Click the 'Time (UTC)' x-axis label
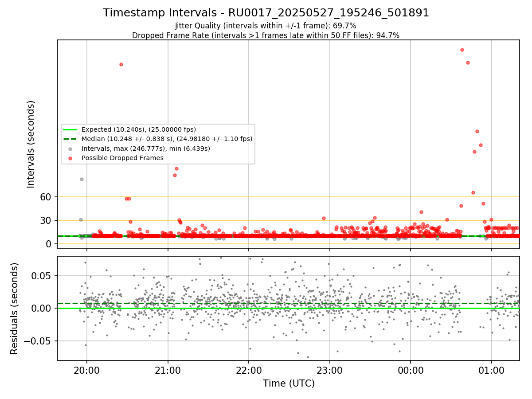The height and width of the screenshot is (399, 532). pos(289,383)
